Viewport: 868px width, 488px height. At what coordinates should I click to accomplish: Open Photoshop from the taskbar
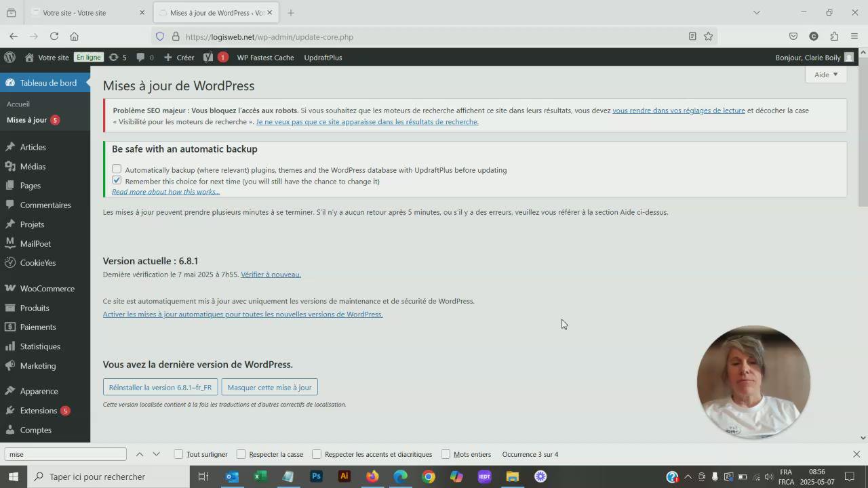coord(316,476)
